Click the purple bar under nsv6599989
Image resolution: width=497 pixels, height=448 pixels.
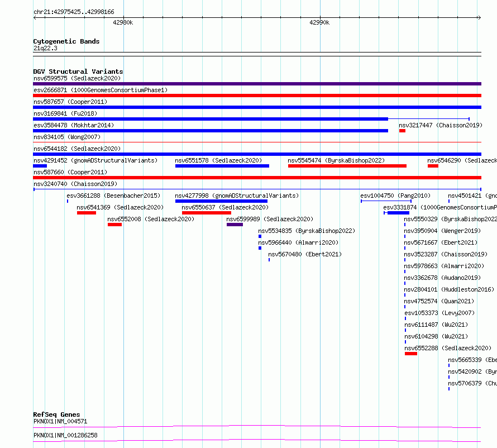235,225
